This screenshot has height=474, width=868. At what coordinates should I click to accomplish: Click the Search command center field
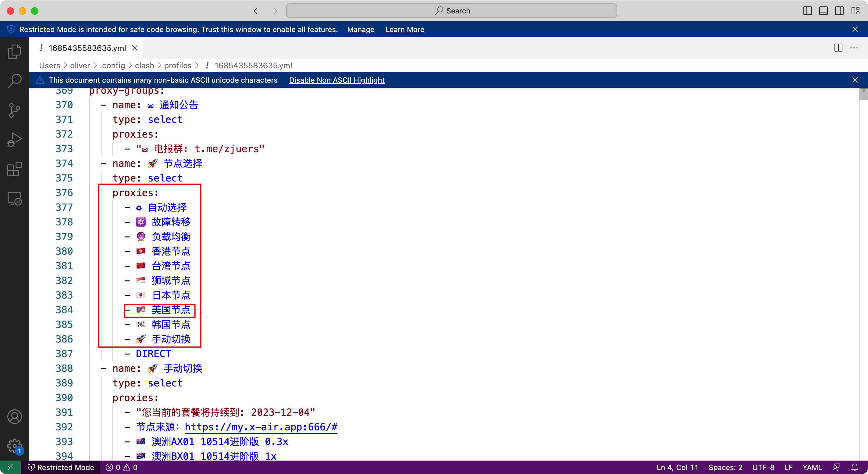(451, 11)
